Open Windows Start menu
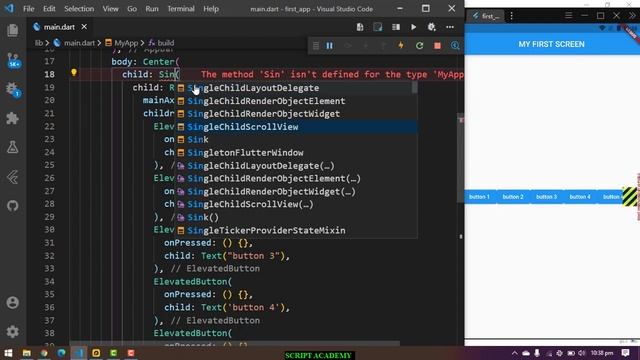This screenshot has width=640, height=360. pos(8,353)
